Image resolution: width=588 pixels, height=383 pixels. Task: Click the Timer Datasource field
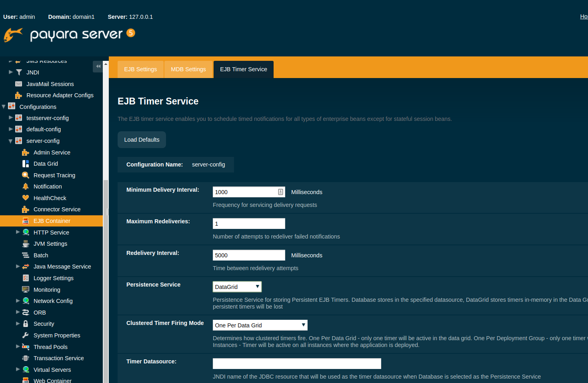(297, 363)
